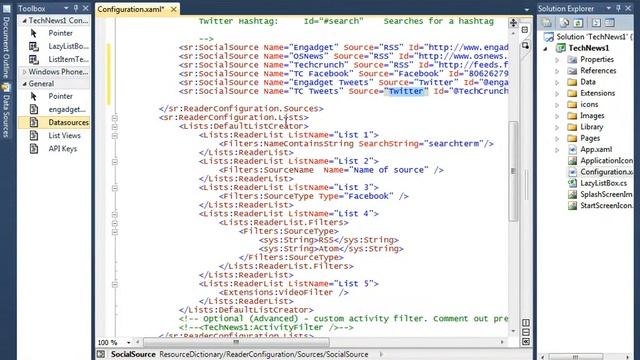Click the breadcrumb bar's right arrow
The width and height of the screenshot is (640, 360).
[x=382, y=354]
